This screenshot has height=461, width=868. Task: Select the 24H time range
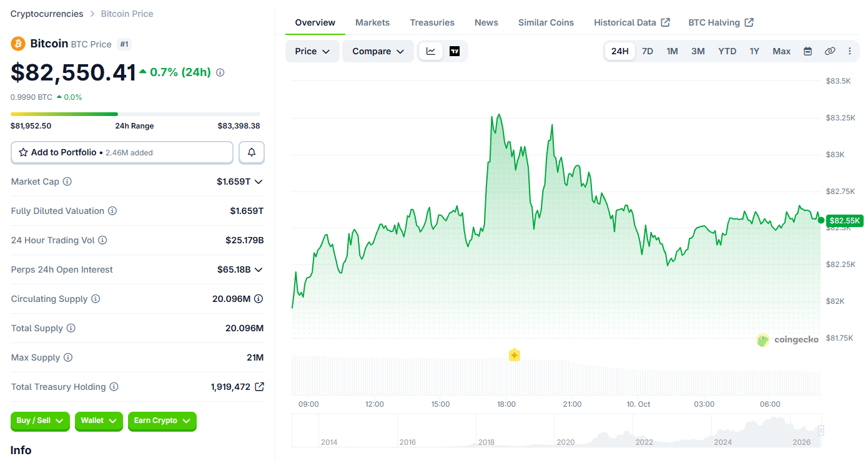620,51
